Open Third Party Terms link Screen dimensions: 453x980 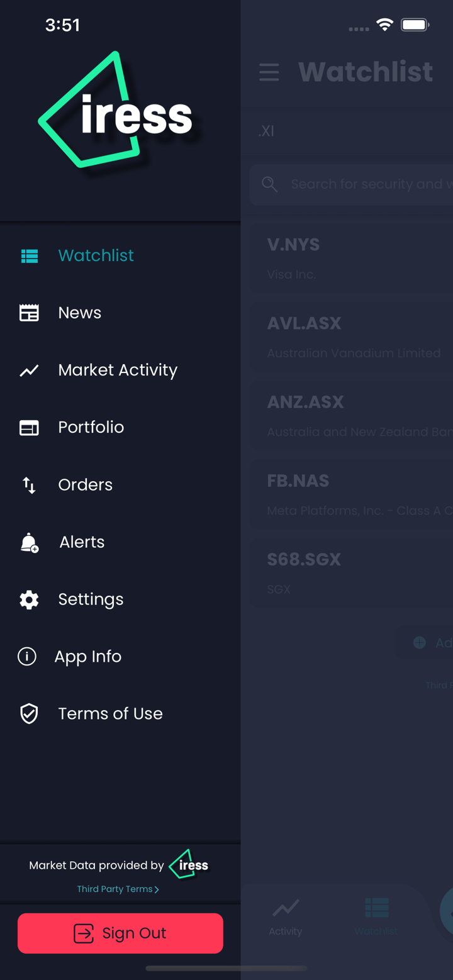click(118, 889)
